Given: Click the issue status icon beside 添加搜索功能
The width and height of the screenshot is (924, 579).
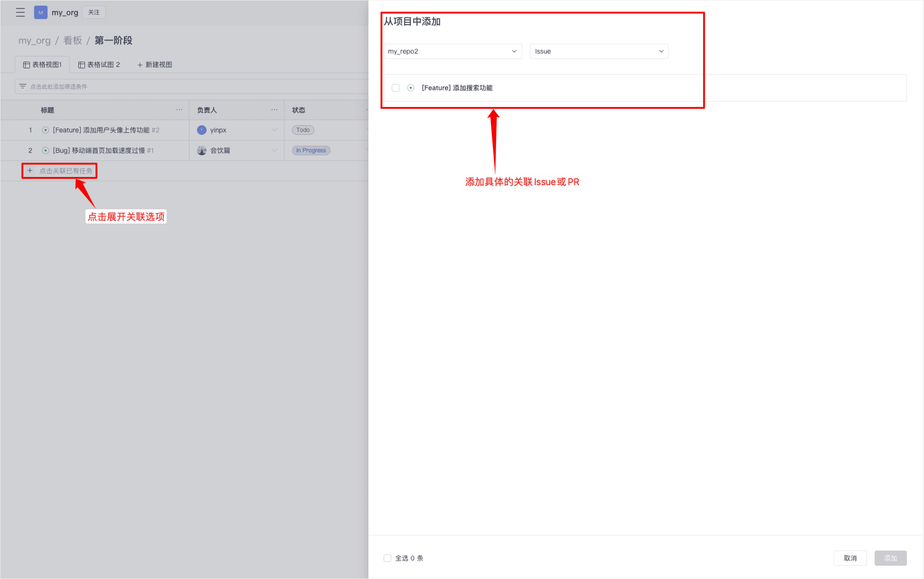Looking at the screenshot, I should coord(411,88).
